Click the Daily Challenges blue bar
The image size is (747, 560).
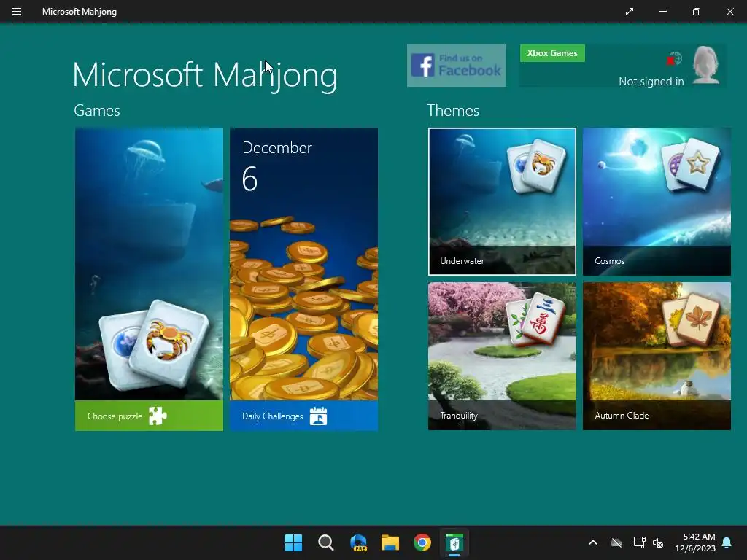(304, 416)
